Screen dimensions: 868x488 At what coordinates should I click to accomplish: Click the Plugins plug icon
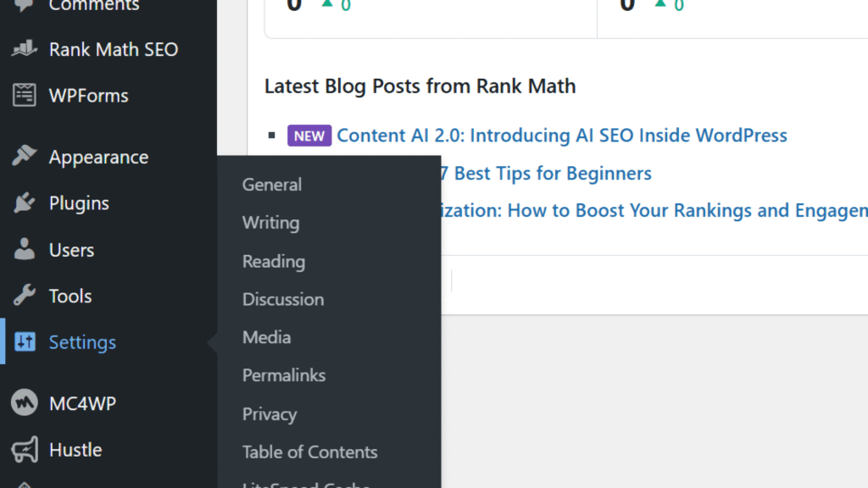(x=25, y=203)
